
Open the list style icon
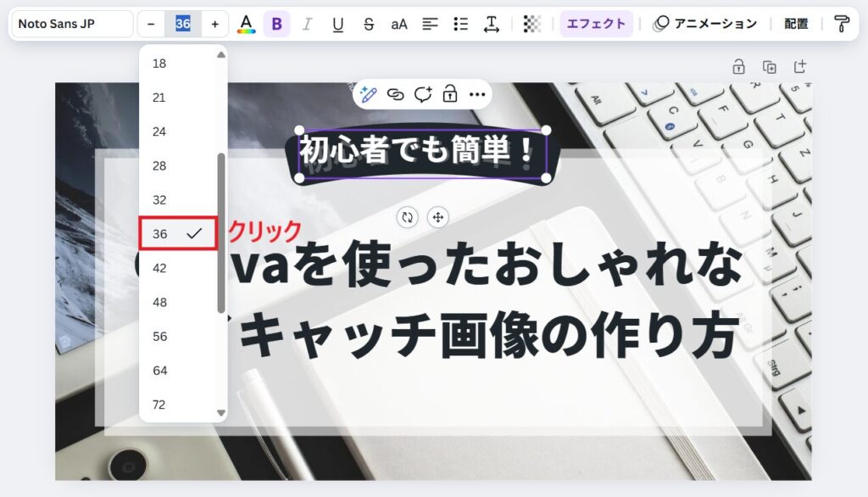coord(460,24)
